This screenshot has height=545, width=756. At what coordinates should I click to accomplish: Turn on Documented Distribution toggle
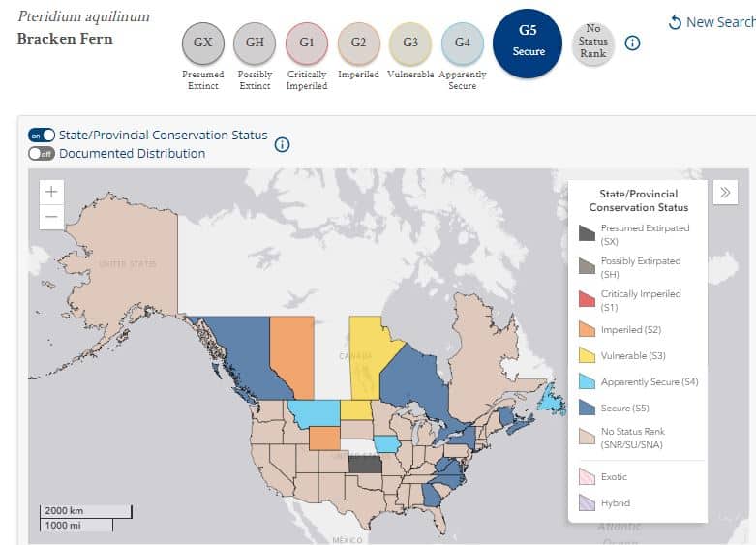(42, 154)
